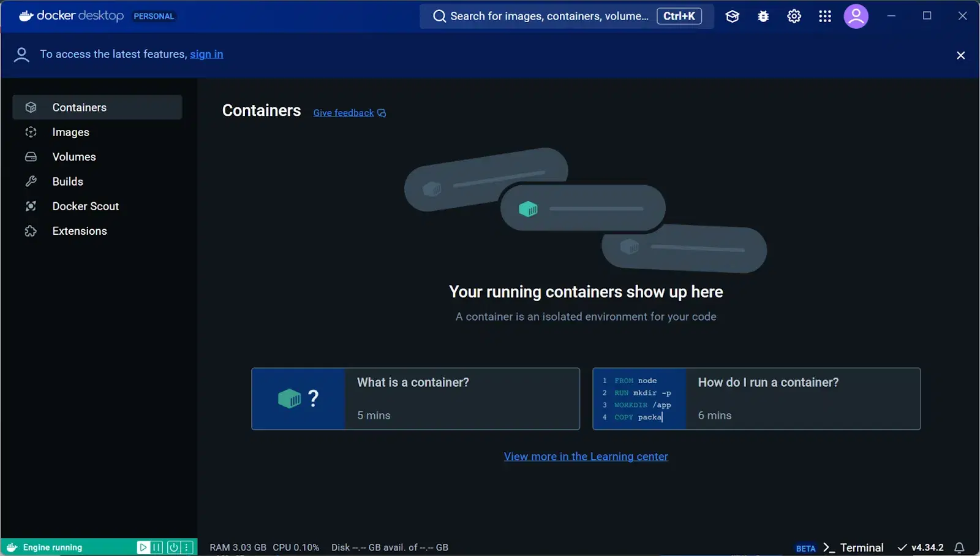
Task: Open the Images section
Action: point(97,132)
